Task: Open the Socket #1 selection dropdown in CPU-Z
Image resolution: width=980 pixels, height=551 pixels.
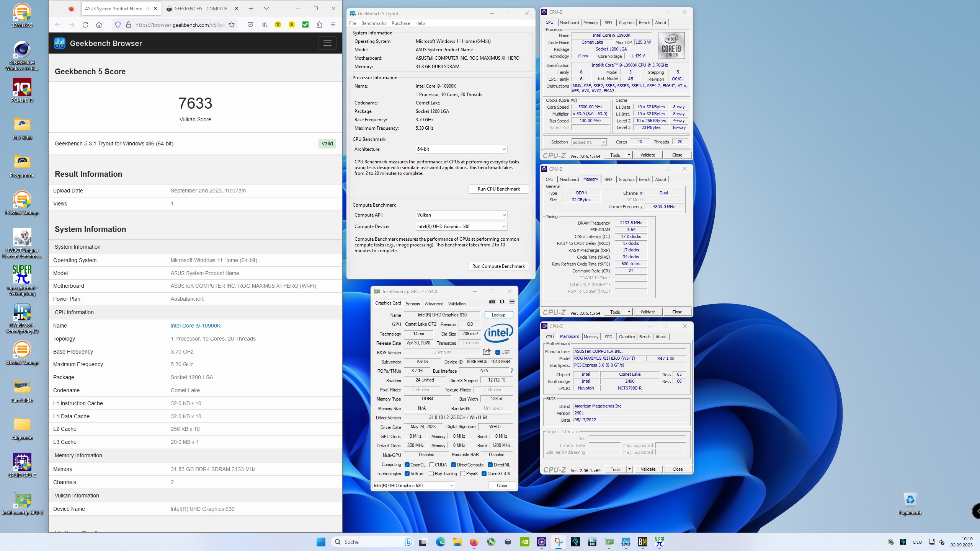Action: pos(590,142)
